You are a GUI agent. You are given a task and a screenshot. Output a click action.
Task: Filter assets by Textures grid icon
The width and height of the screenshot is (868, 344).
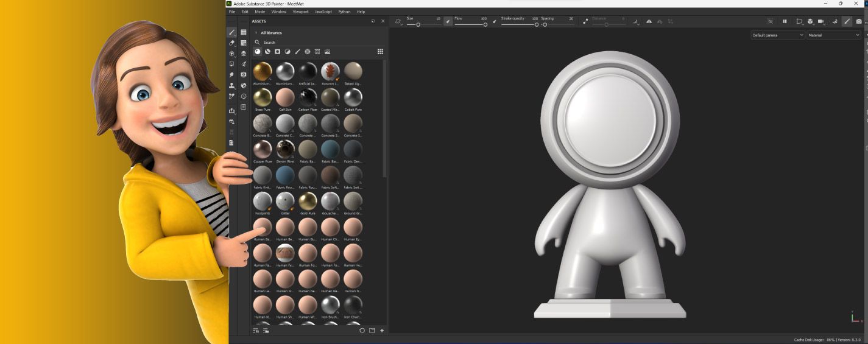pyautogui.click(x=317, y=52)
